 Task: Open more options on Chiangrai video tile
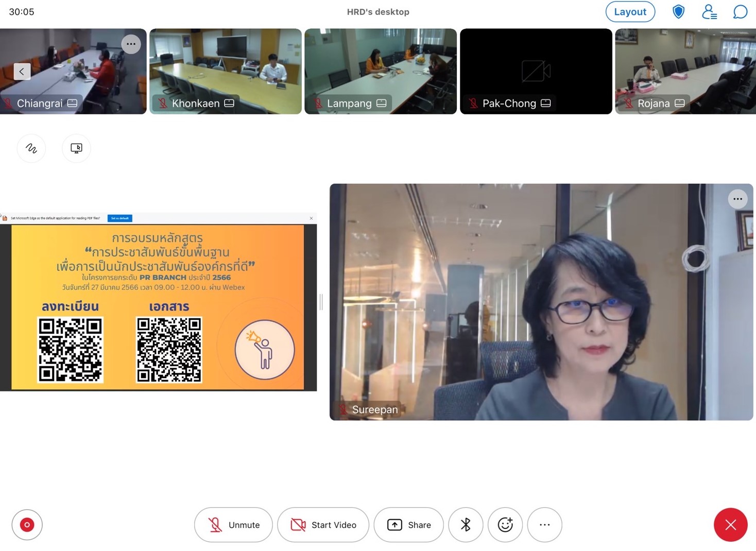point(131,44)
